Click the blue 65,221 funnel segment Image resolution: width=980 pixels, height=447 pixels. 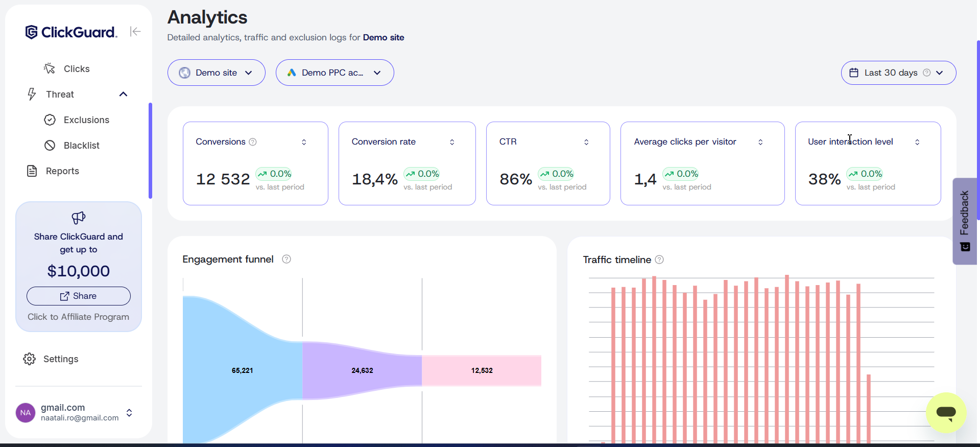(x=242, y=370)
